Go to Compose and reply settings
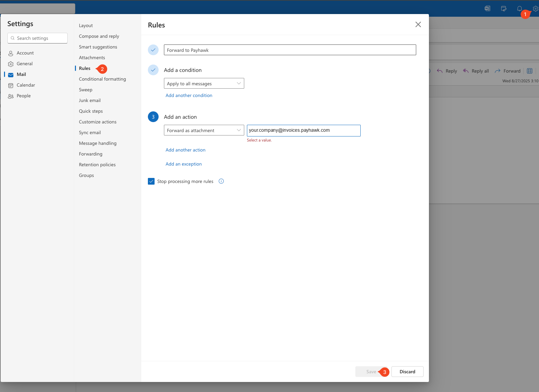This screenshot has height=392, width=539. 99,36
